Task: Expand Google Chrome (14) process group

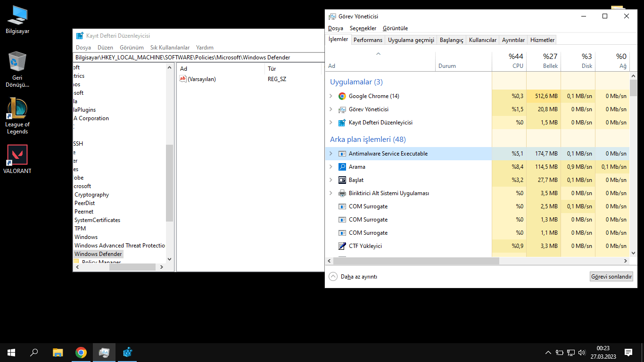Action: point(330,96)
